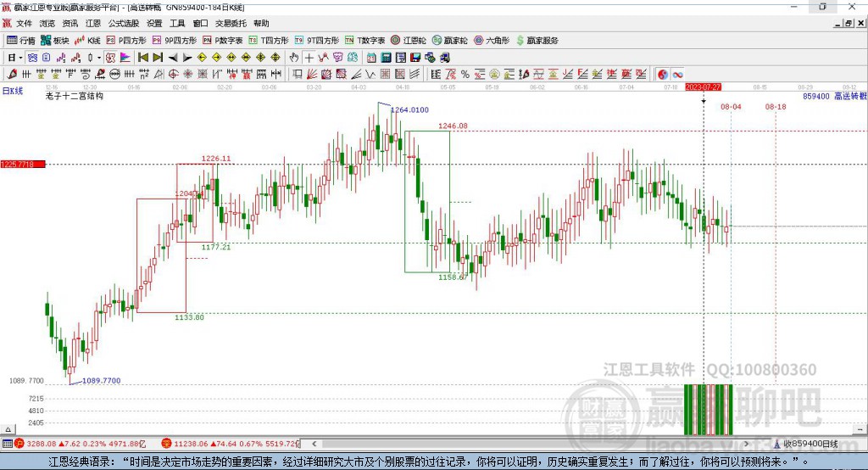Click first yellow diamond arrow icon
868x470 pixels.
(202, 58)
